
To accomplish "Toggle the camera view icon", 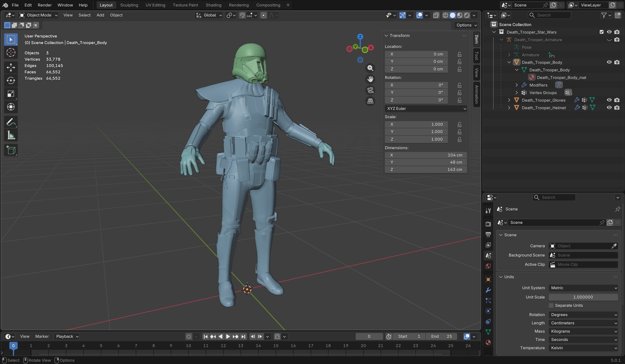I will tap(370, 90).
